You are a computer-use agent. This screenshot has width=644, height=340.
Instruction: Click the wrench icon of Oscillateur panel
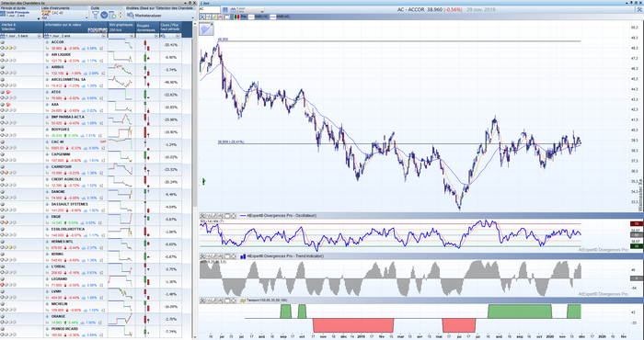click(202, 215)
